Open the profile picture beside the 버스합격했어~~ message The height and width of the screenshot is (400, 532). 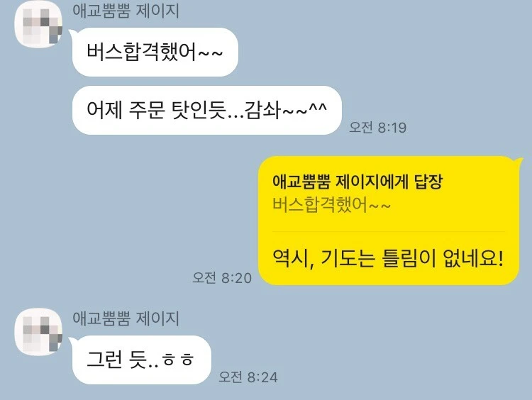(38, 23)
